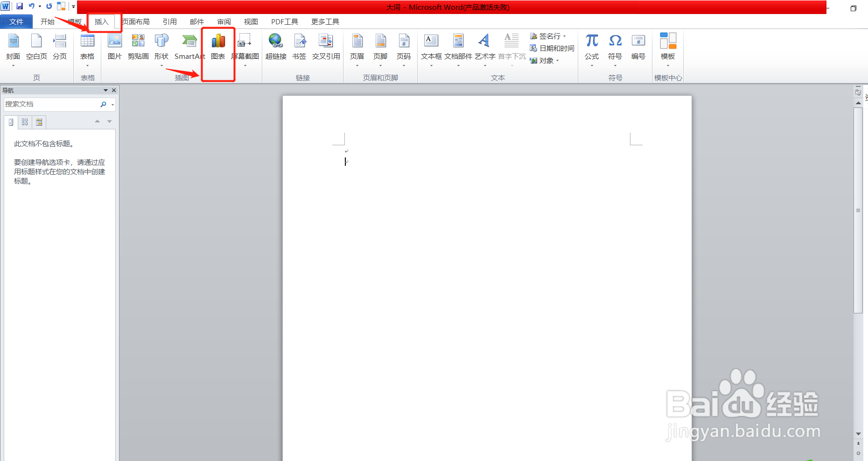Close the navigation (导航) pane
The height and width of the screenshot is (461, 868).
114,90
